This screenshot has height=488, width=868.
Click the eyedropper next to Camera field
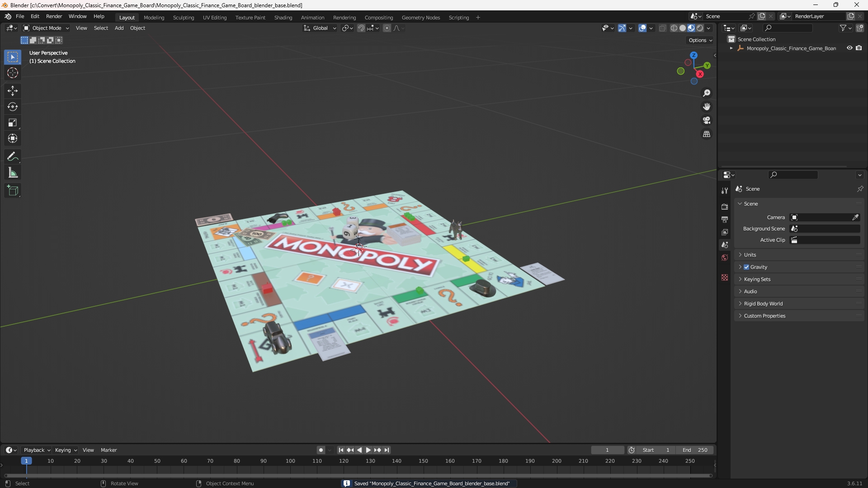[x=855, y=217]
